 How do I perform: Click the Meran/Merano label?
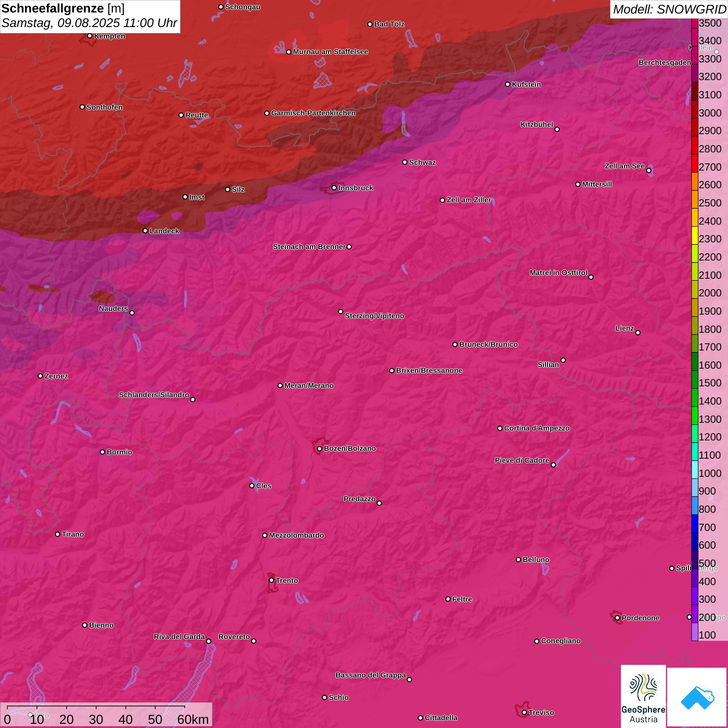[309, 385]
